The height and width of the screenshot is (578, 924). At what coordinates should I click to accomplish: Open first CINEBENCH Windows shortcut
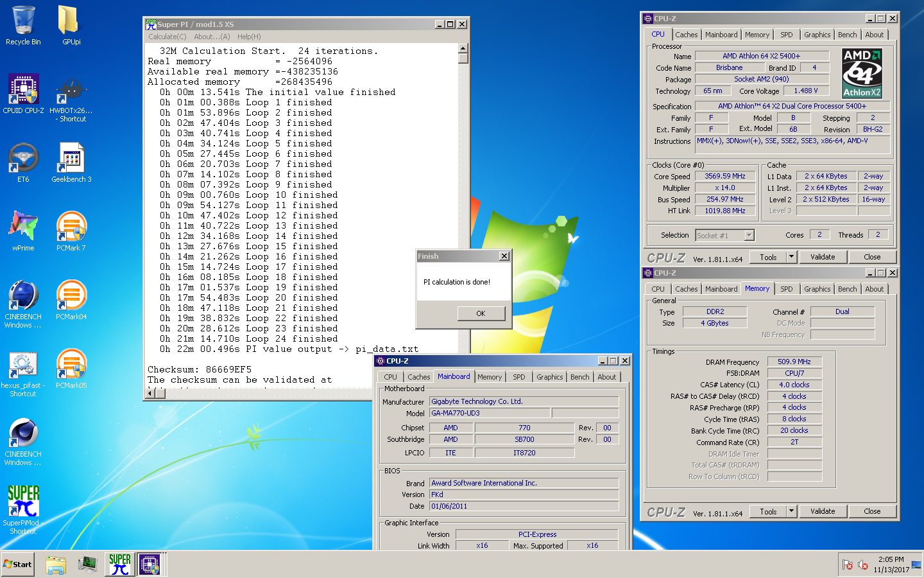click(x=23, y=304)
